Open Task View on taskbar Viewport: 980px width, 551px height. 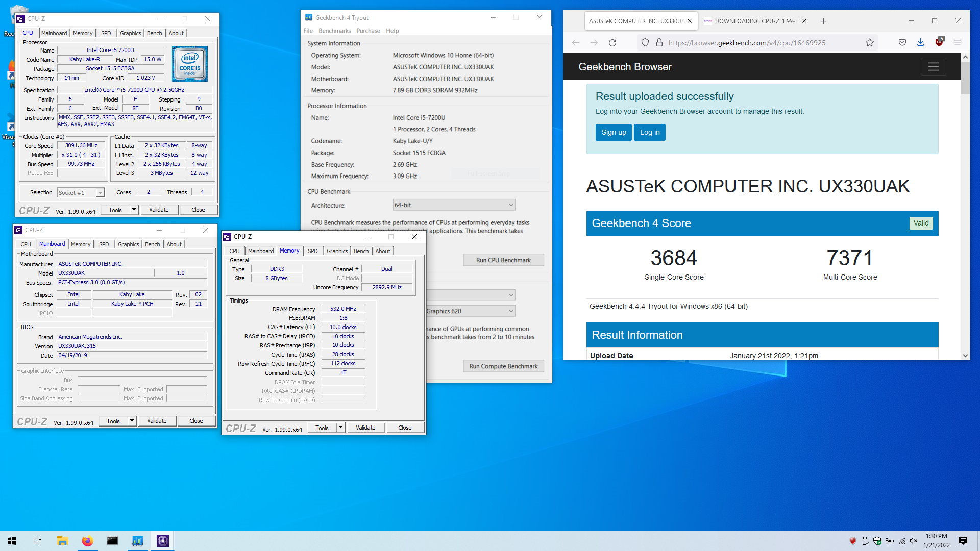37,541
